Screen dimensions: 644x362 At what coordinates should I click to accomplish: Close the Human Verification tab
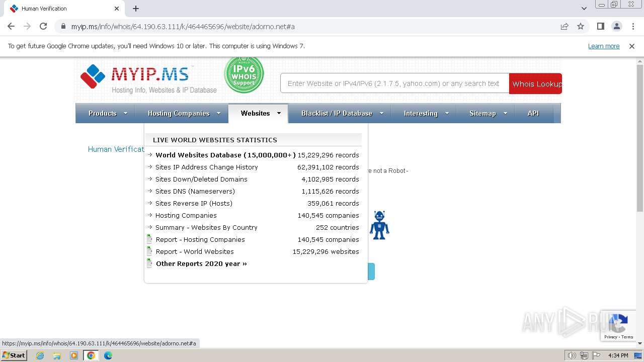tap(117, 9)
